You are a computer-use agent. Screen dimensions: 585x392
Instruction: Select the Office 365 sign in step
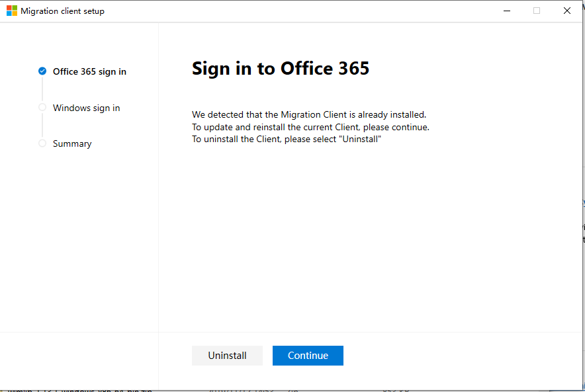click(89, 71)
